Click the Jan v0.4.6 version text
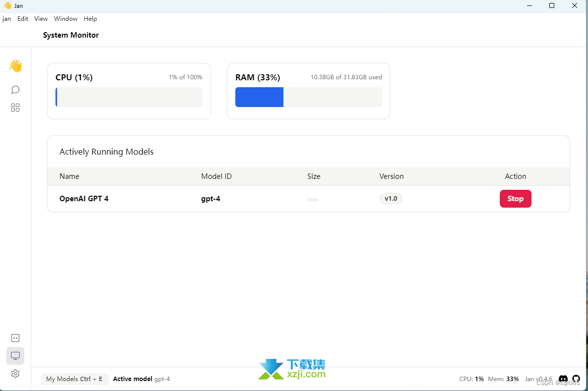 click(538, 379)
